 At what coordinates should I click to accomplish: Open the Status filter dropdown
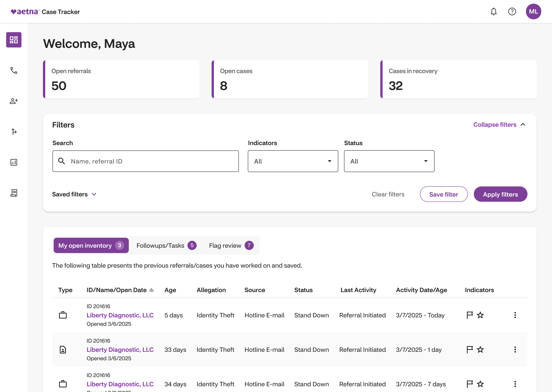pos(389,161)
